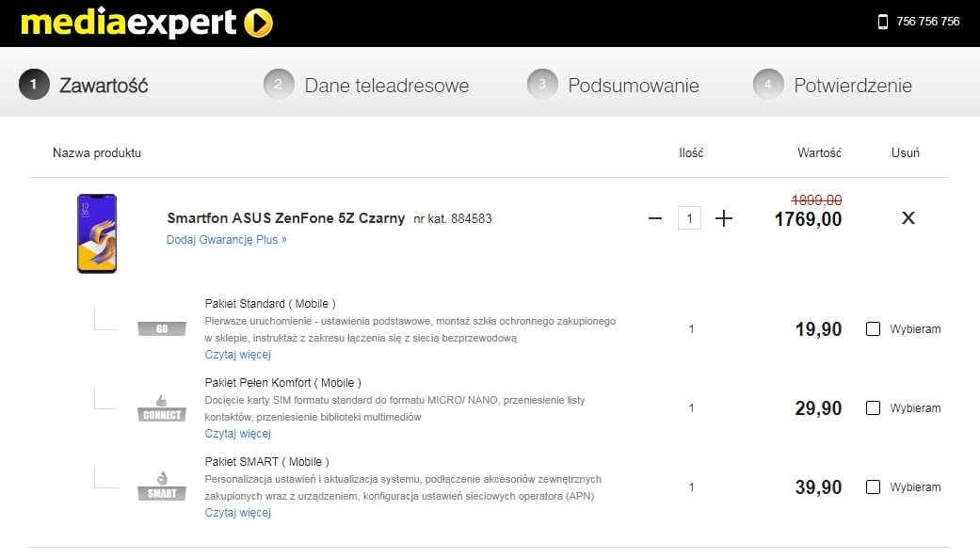
Task: Click the price 29,90
Action: [818, 408]
